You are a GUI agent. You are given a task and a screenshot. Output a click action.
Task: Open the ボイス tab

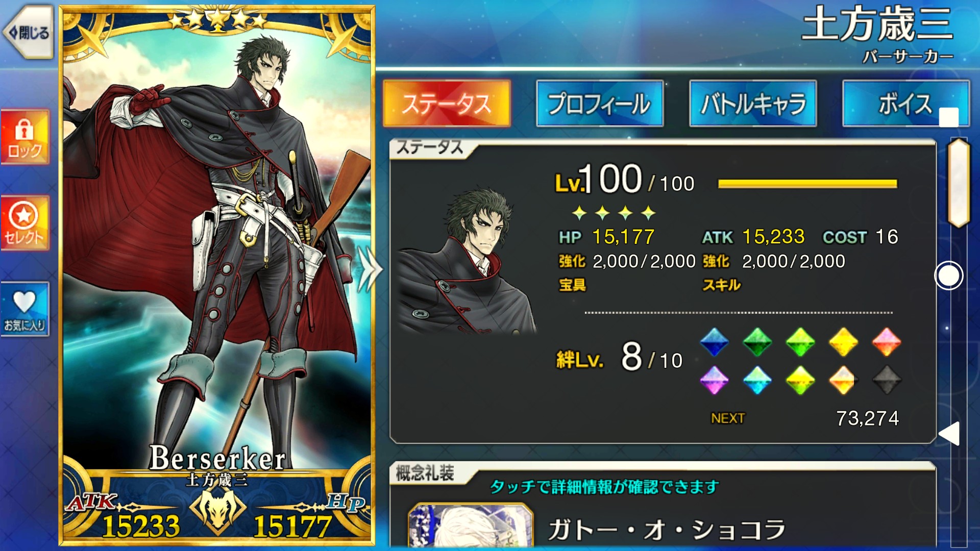905,103
